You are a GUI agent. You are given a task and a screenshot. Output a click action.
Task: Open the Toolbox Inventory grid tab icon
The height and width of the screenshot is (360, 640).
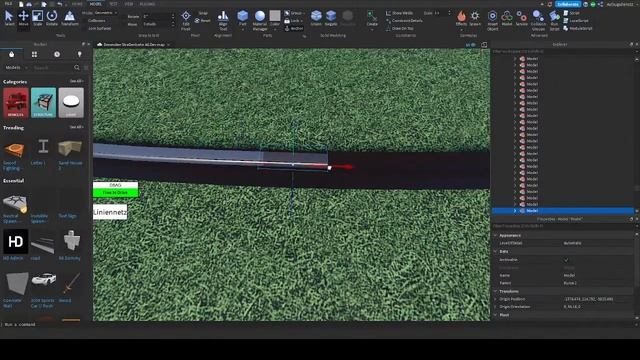(34, 54)
